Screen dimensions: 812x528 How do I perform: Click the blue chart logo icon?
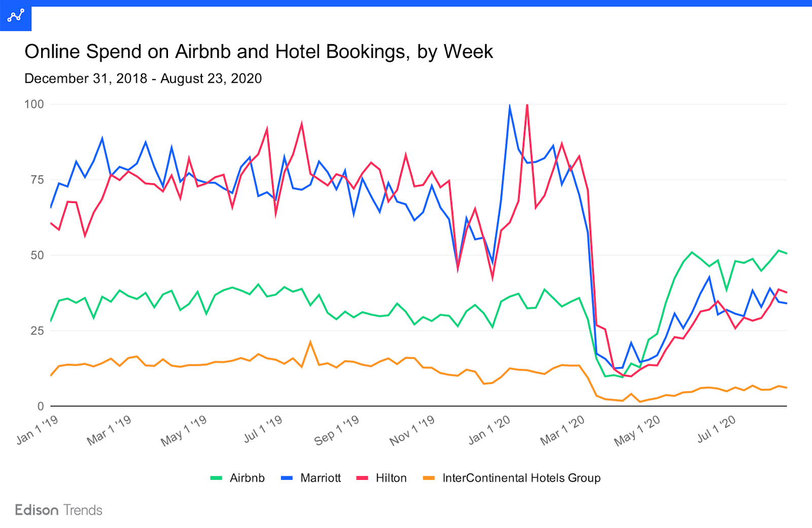click(16, 16)
